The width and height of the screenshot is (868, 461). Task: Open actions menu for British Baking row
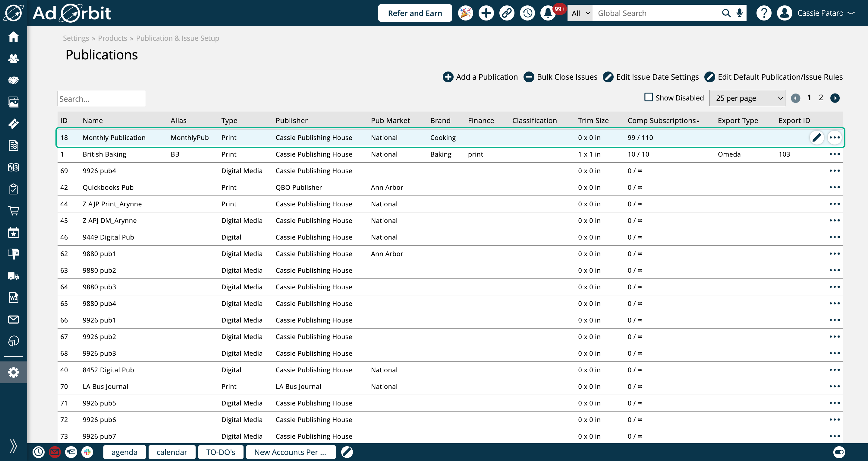coord(835,154)
